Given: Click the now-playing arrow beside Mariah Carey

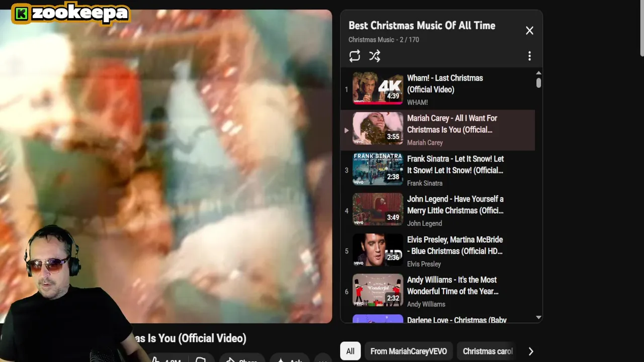Looking at the screenshot, I should pos(346,130).
